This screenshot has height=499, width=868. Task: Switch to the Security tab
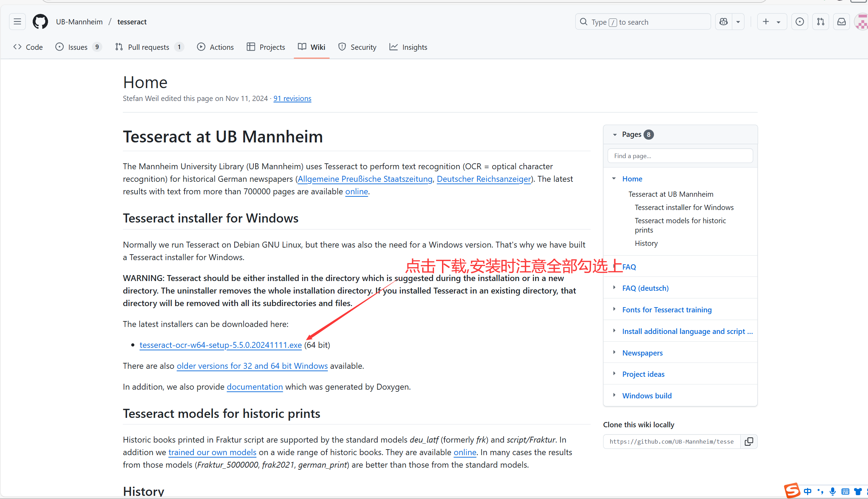click(357, 47)
